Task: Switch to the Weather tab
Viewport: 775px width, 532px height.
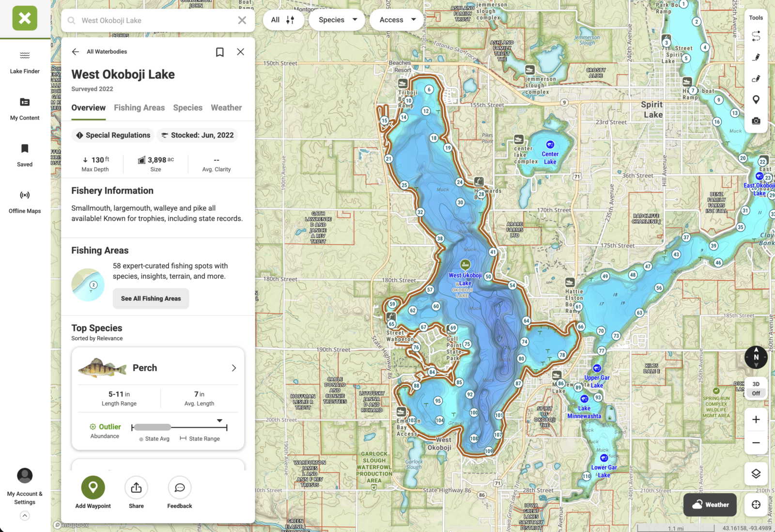Action: [226, 108]
